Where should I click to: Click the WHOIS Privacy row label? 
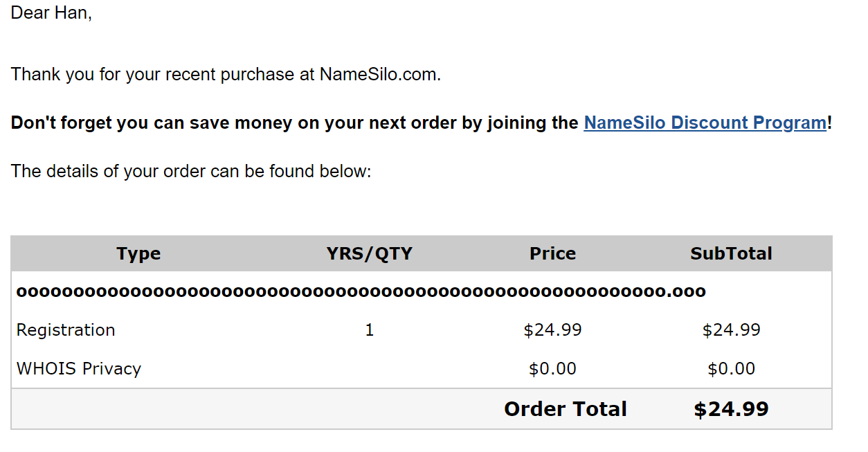(x=79, y=369)
